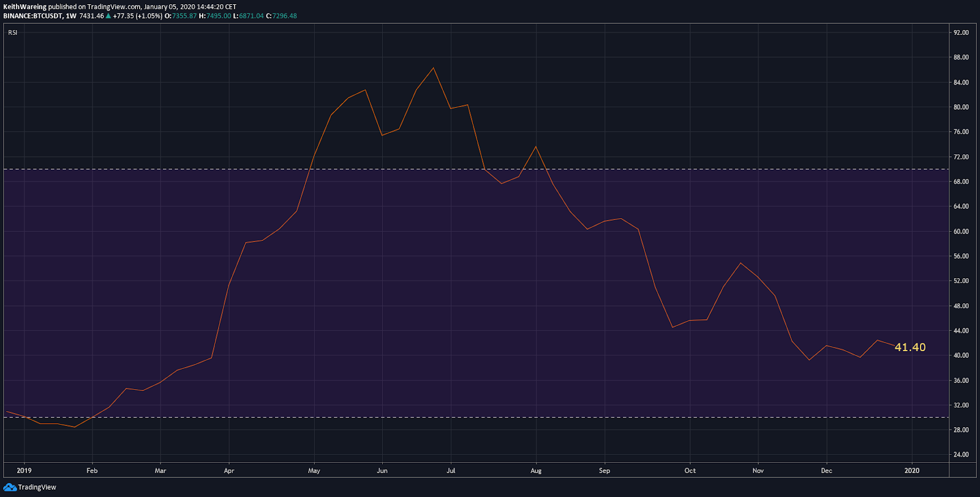Click the 28.00 price axis label
The image size is (980, 497).
point(961,430)
